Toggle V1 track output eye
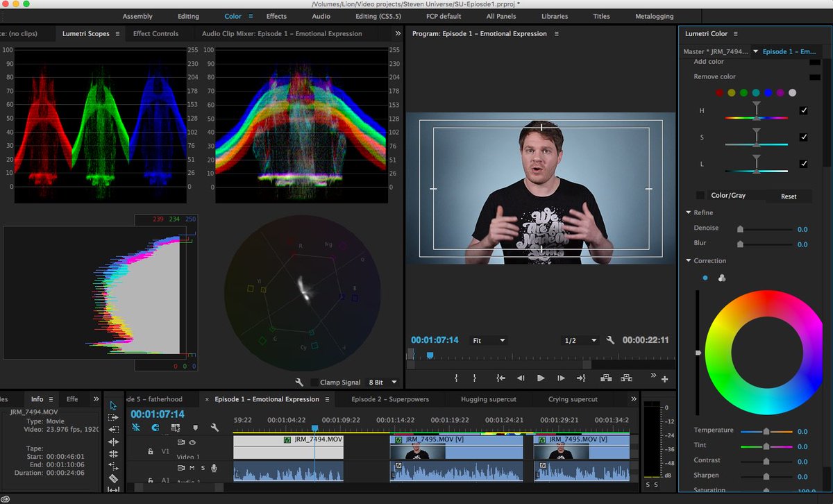The image size is (833, 504). (192, 442)
